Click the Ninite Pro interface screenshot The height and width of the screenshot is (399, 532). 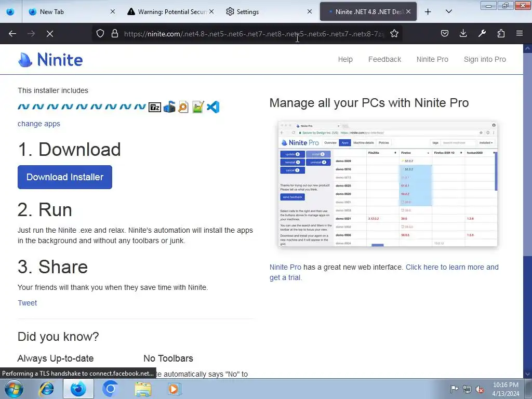388,184
